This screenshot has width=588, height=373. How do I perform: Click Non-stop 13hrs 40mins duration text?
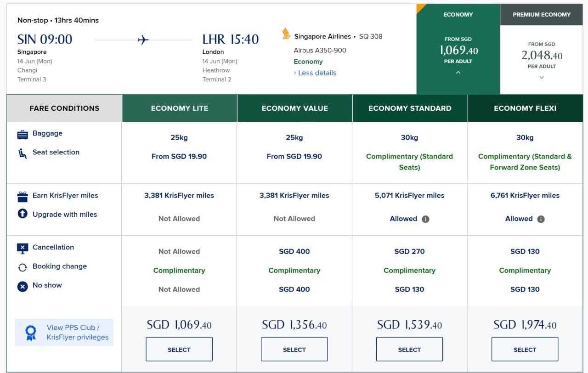tap(58, 20)
